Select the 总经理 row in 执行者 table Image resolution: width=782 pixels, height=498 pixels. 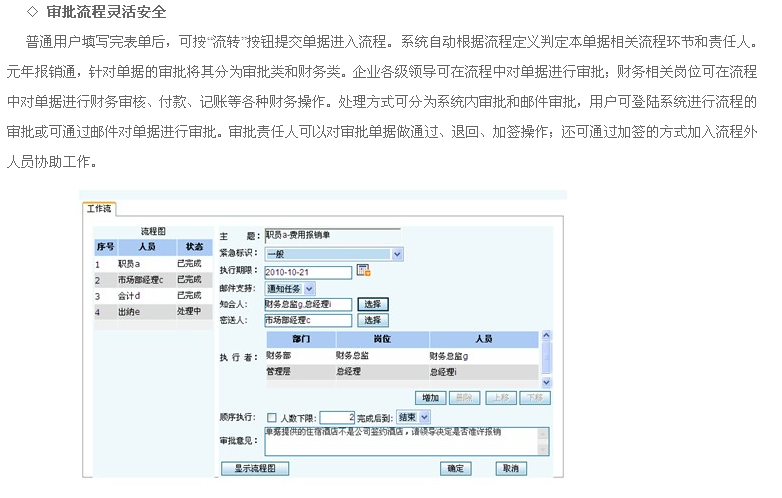pos(400,371)
